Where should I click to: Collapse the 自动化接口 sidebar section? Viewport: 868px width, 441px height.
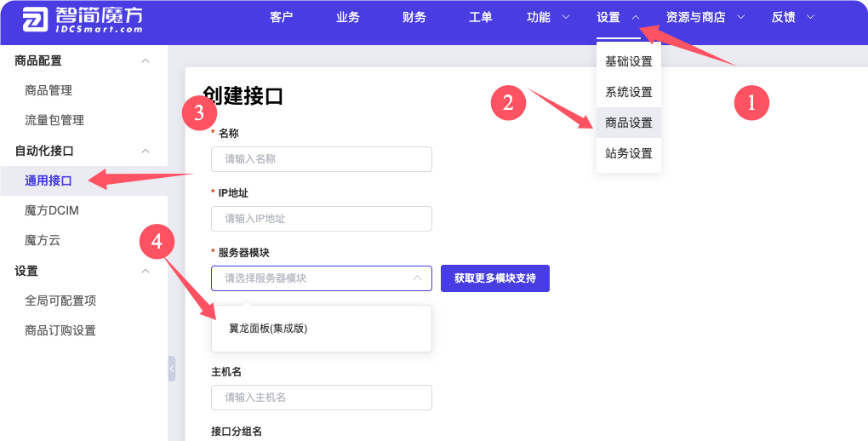[146, 151]
